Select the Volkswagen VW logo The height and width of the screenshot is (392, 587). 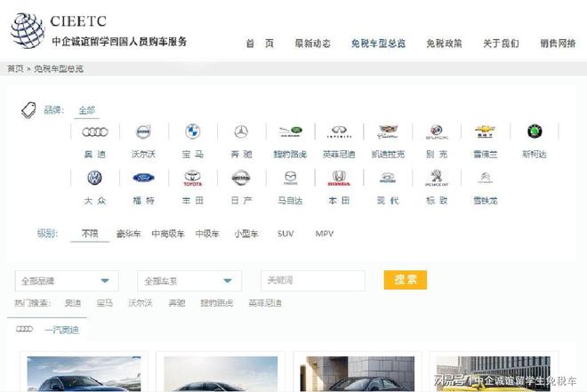pyautogui.click(x=94, y=178)
